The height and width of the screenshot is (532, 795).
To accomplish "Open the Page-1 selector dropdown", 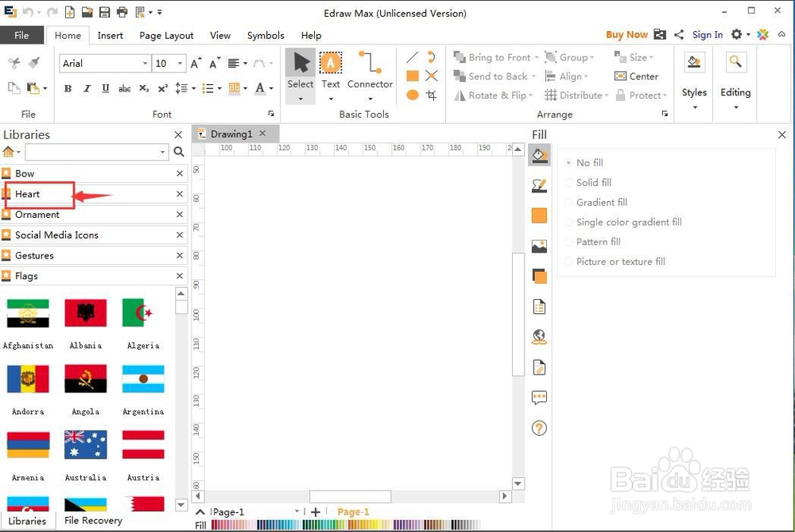I will coord(297,511).
